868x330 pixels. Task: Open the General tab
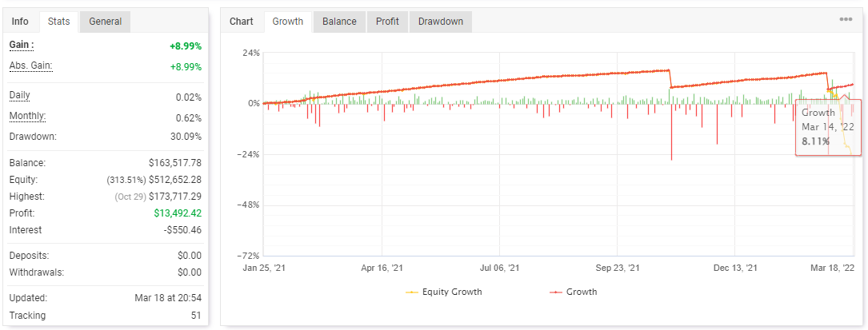click(x=105, y=22)
